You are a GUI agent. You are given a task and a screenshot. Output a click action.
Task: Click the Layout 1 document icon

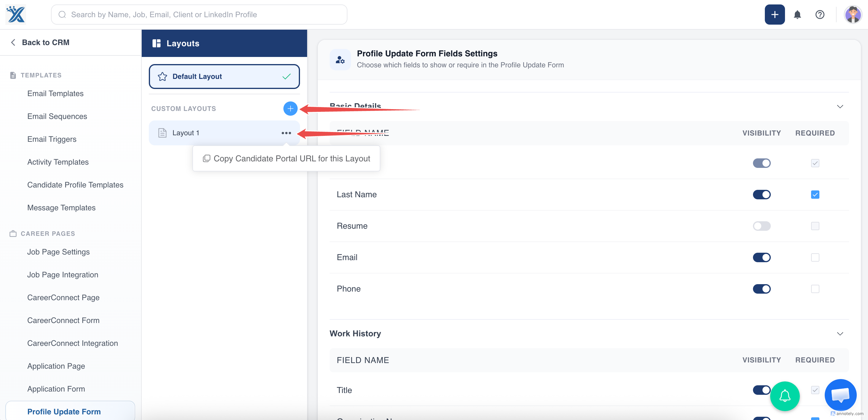162,133
